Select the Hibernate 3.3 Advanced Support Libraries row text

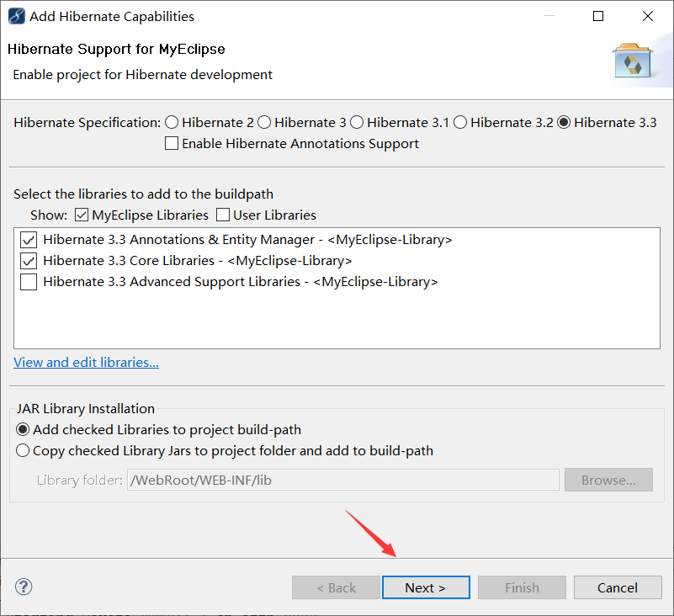pyautogui.click(x=241, y=282)
